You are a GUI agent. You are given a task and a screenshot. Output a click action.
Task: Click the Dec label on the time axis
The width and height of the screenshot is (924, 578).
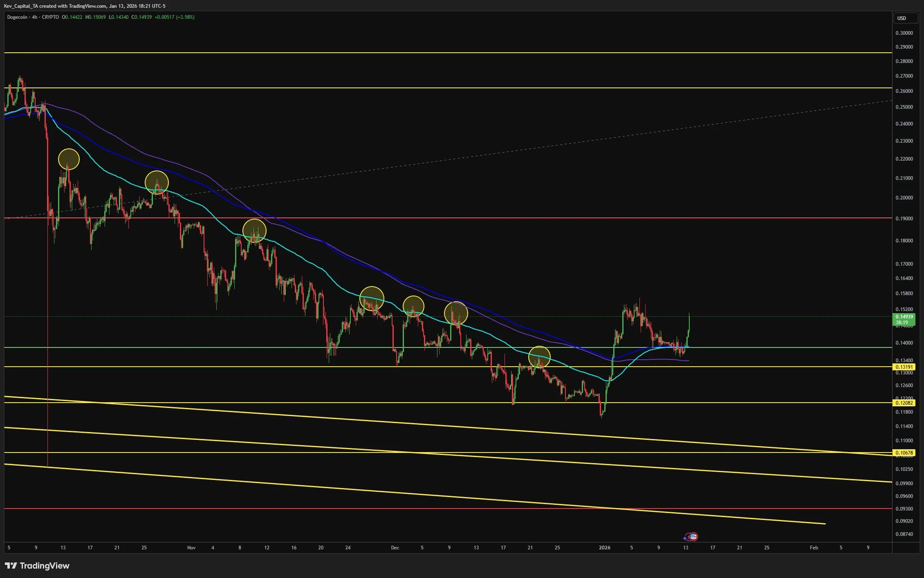395,547
